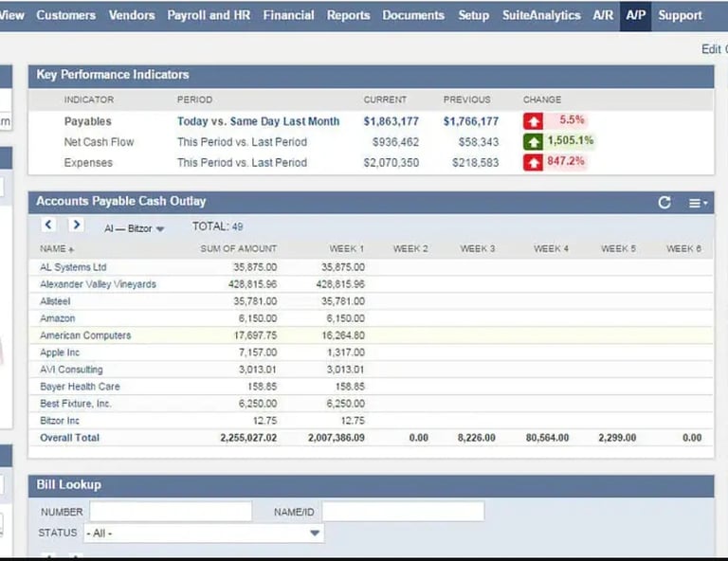Click the Key Performance Indicators header
Screen dimensions: 728x561
point(371,76)
